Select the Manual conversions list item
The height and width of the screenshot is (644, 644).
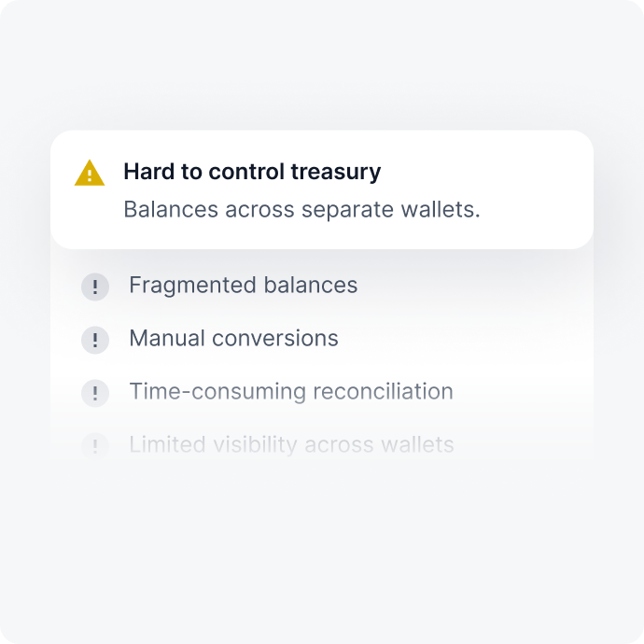coord(233,338)
